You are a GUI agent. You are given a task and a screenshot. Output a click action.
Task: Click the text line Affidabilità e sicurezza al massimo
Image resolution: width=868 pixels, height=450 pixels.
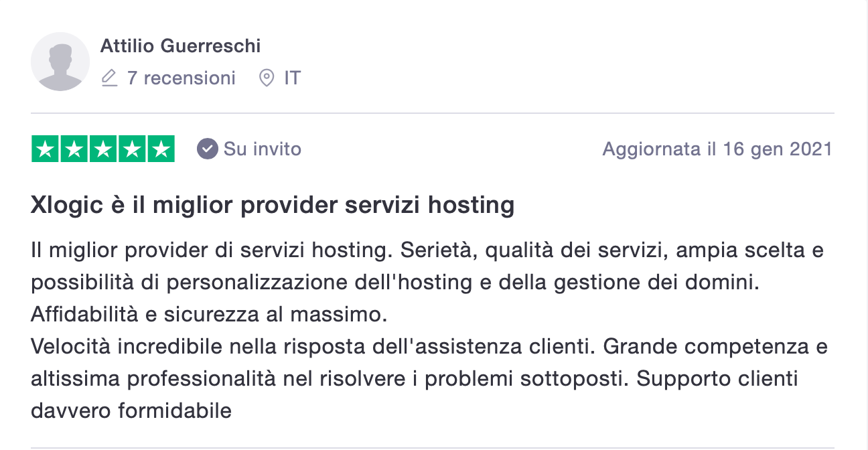[209, 314]
